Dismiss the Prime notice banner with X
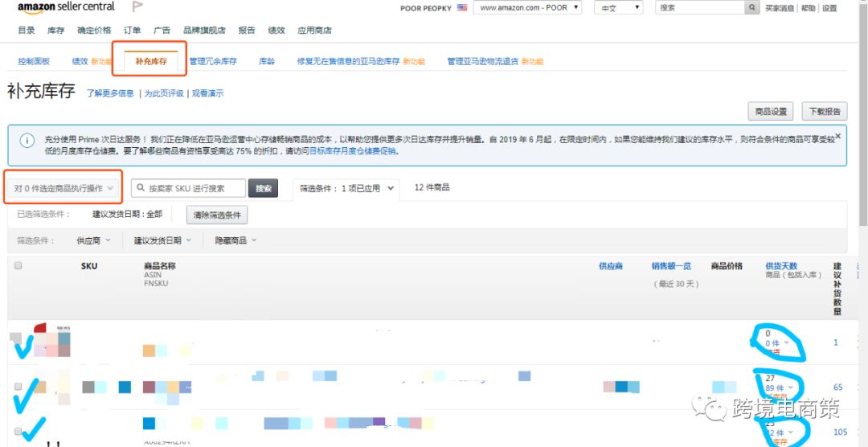 click(837, 137)
